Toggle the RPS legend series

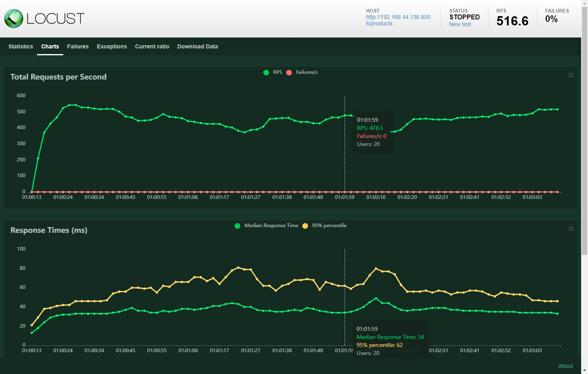(x=272, y=72)
